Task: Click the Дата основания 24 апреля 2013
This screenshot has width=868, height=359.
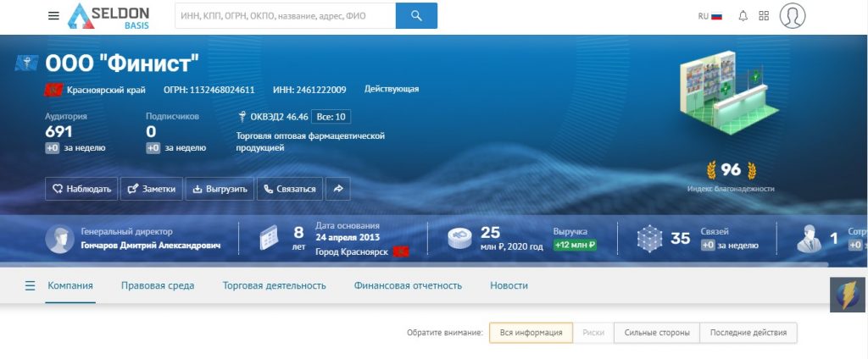Action: pyautogui.click(x=348, y=232)
